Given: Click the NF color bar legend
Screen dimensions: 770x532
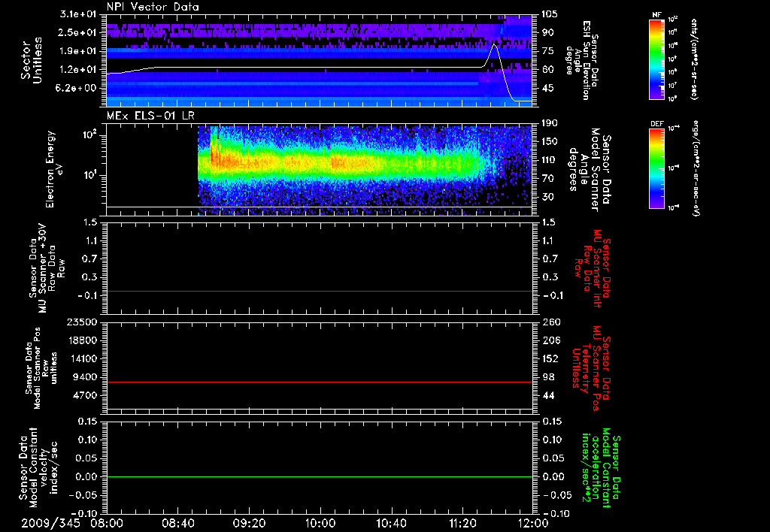Looking at the screenshot, I should [x=656, y=59].
